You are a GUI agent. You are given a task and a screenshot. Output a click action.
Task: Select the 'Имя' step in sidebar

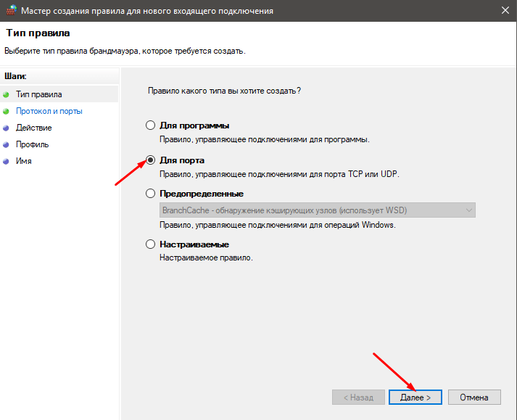[24, 161]
